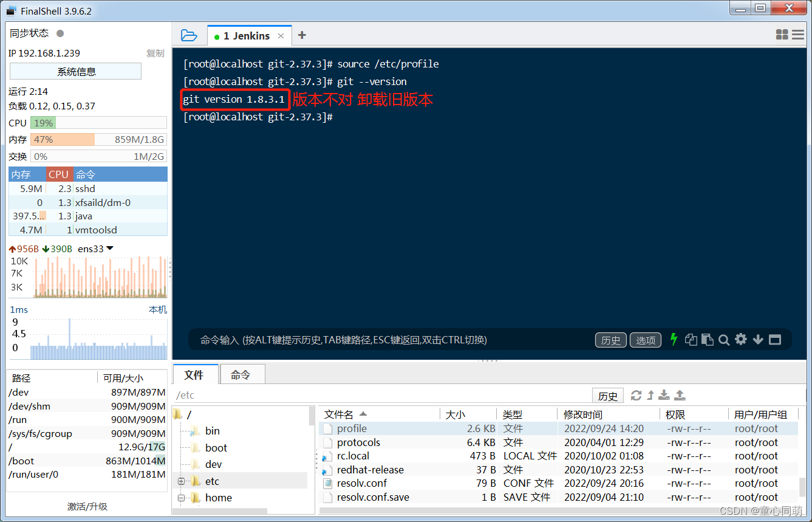Image resolution: width=812 pixels, height=522 pixels.
Task: Open the connection manager folder icon
Action: pyautogui.click(x=189, y=35)
